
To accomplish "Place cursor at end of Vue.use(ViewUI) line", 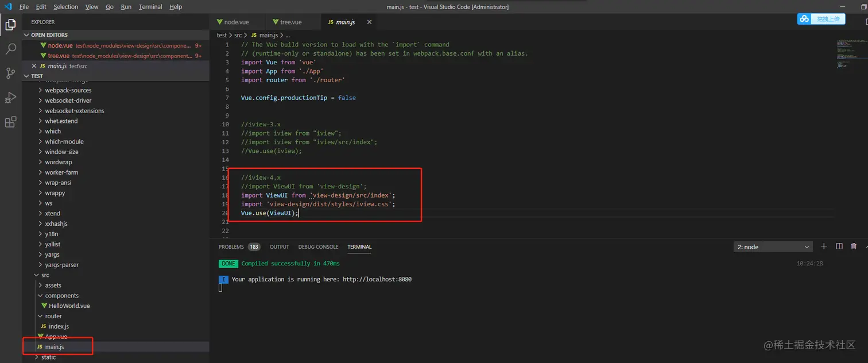I will pyautogui.click(x=299, y=213).
